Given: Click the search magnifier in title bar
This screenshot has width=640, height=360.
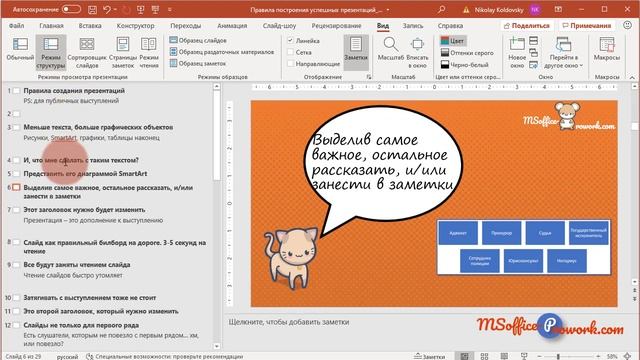Looking at the screenshot, I should pyautogui.click(x=441, y=9).
